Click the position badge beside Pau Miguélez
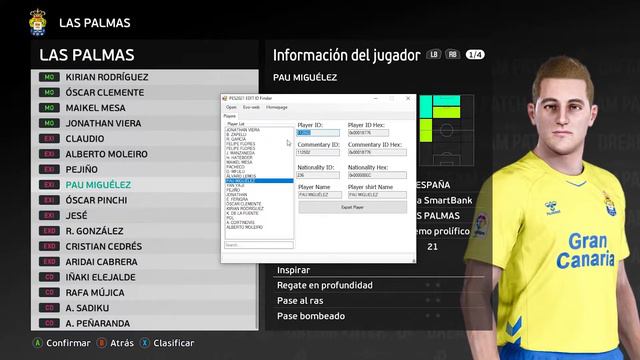 tap(49, 185)
